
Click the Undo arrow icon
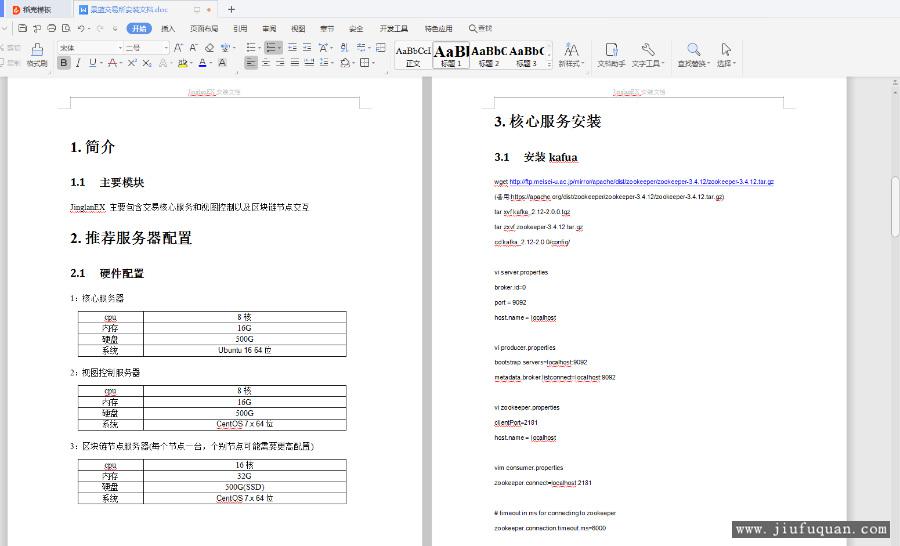[81, 28]
